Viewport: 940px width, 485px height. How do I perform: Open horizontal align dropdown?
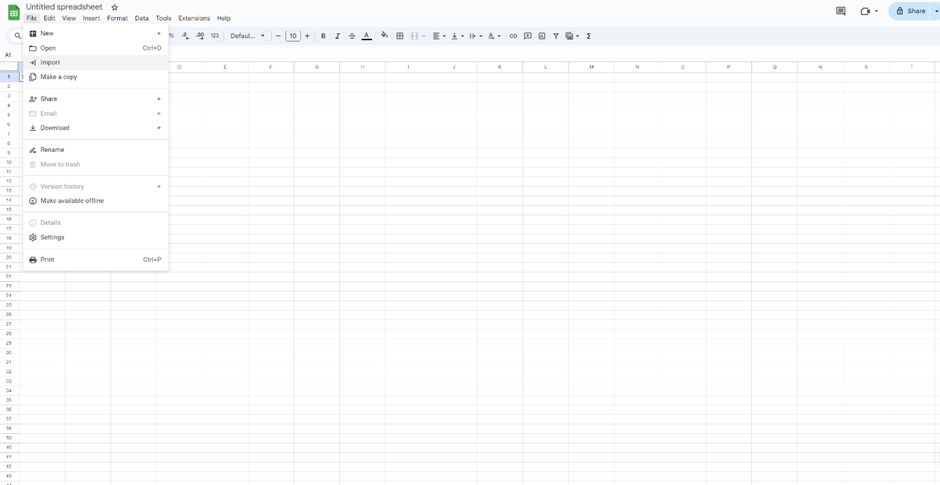click(x=439, y=36)
